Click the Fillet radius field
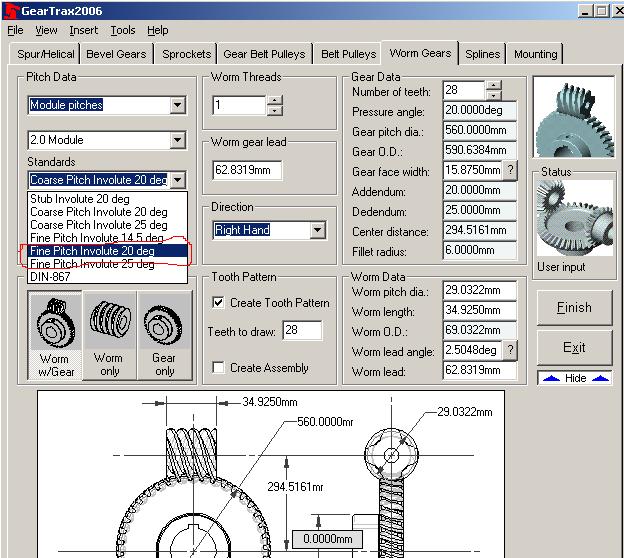624x558 pixels. [x=480, y=250]
